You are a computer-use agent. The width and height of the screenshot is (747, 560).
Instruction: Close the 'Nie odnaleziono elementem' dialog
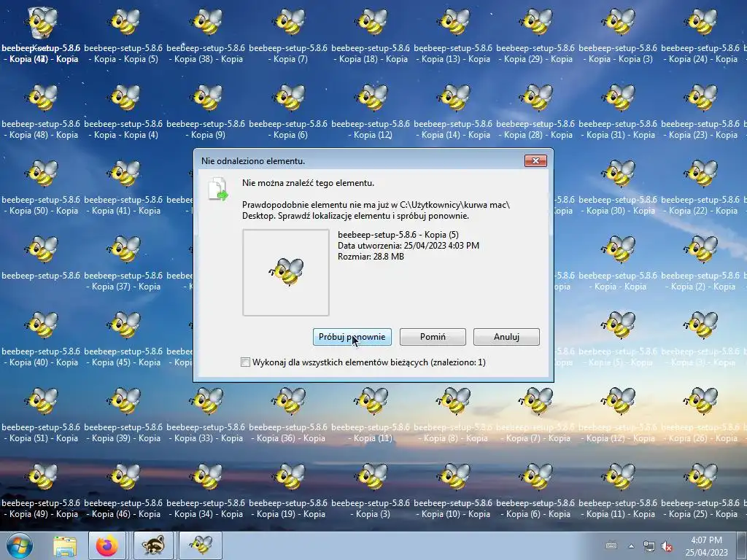535,160
